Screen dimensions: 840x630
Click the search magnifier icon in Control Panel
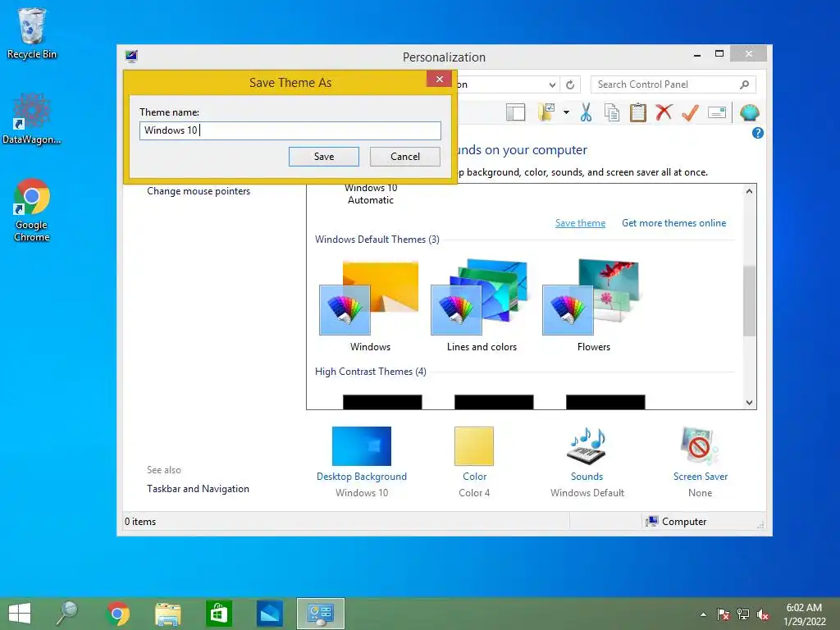pyautogui.click(x=744, y=84)
